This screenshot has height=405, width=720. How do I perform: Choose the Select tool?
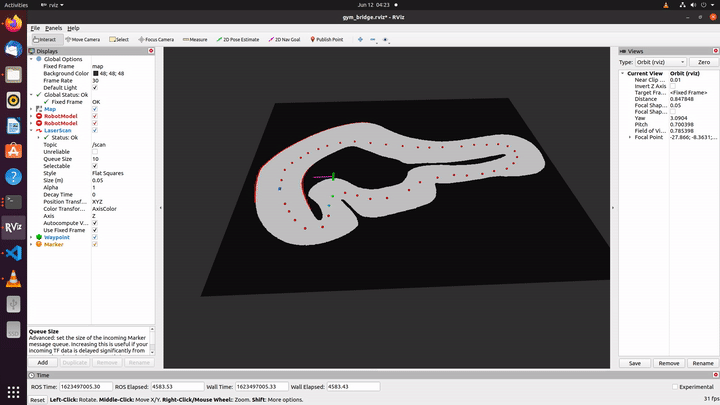pyautogui.click(x=119, y=39)
